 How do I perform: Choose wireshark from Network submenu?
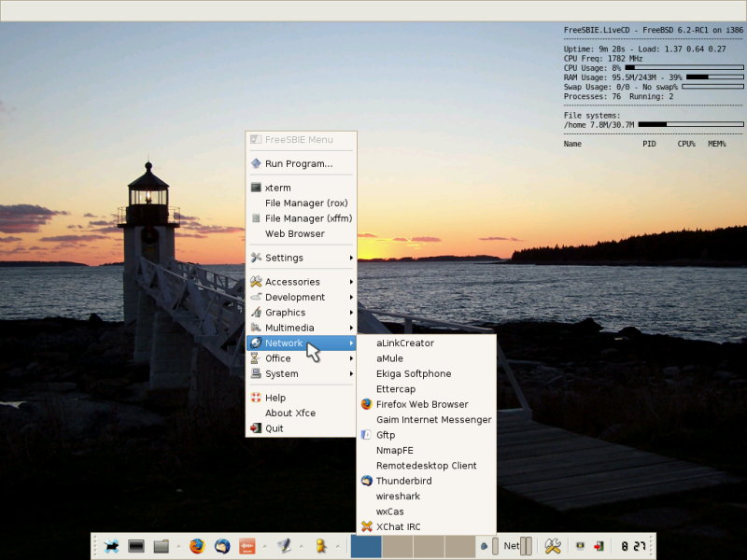click(x=398, y=496)
